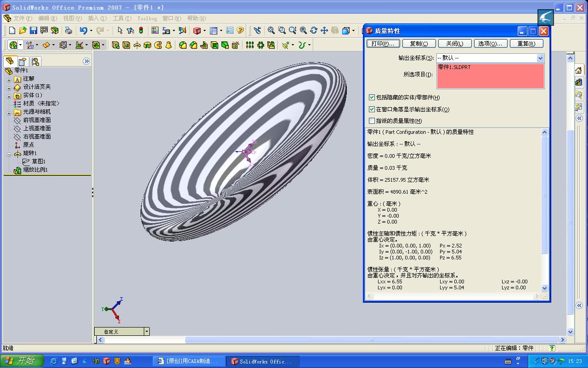Expand the 实体(1) tree node

[9, 96]
